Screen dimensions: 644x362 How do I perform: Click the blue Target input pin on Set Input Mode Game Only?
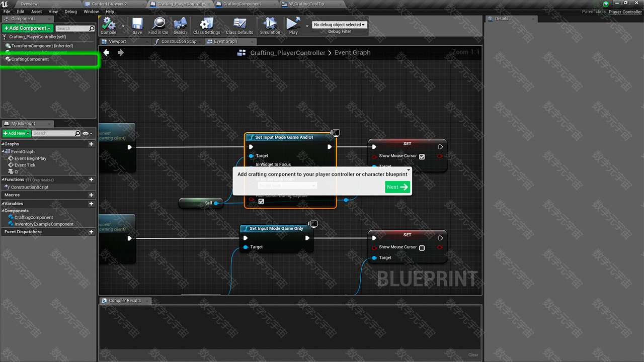[x=246, y=247]
